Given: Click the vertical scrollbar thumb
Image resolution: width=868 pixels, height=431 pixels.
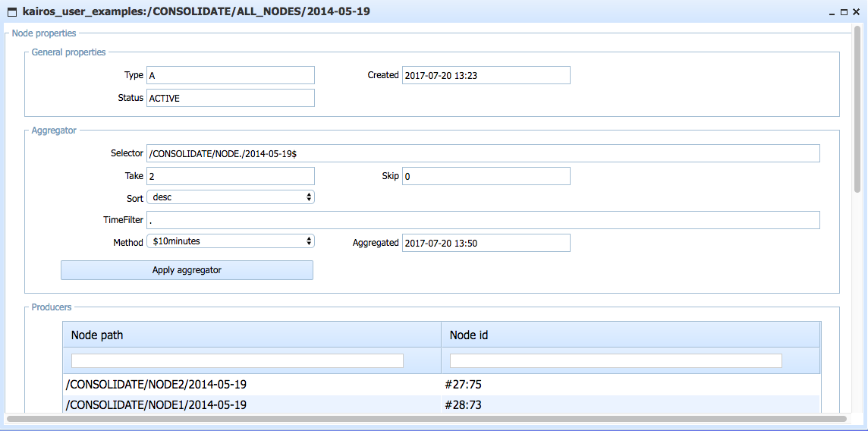Looking at the screenshot, I should tap(857, 109).
